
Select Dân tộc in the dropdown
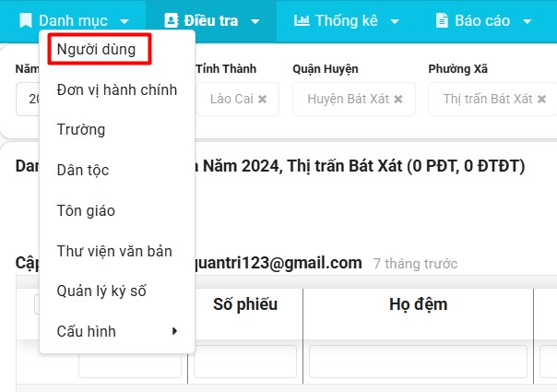(x=83, y=171)
